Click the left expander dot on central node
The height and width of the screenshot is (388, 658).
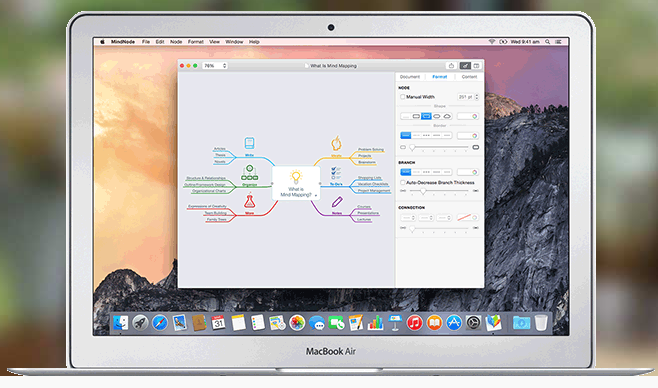point(272,184)
